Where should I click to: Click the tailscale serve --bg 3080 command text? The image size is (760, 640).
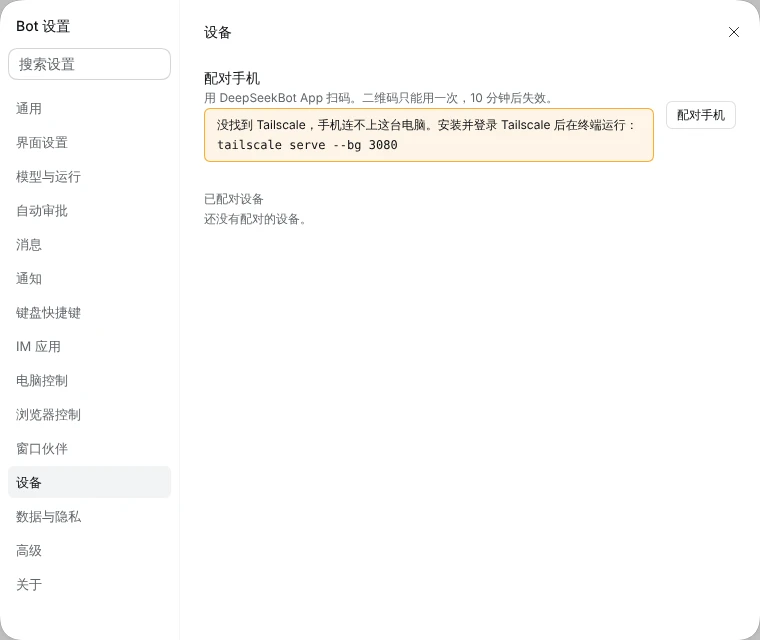(x=307, y=145)
